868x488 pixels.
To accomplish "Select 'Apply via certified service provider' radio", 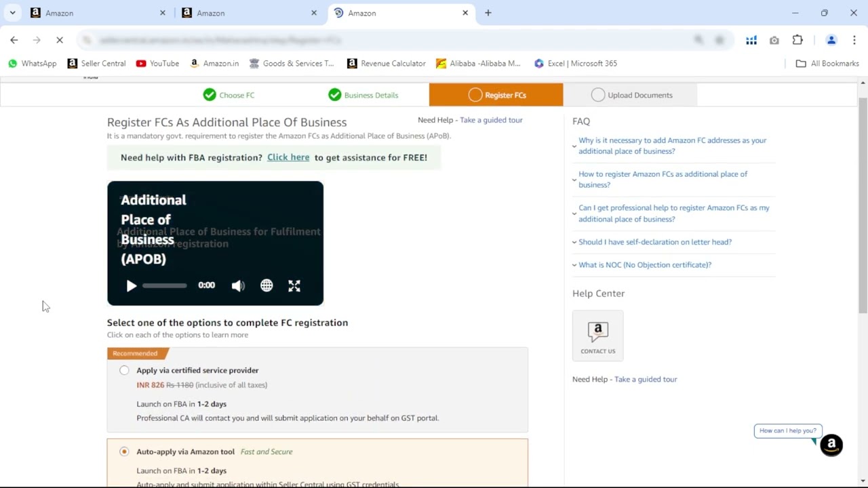I will (124, 370).
